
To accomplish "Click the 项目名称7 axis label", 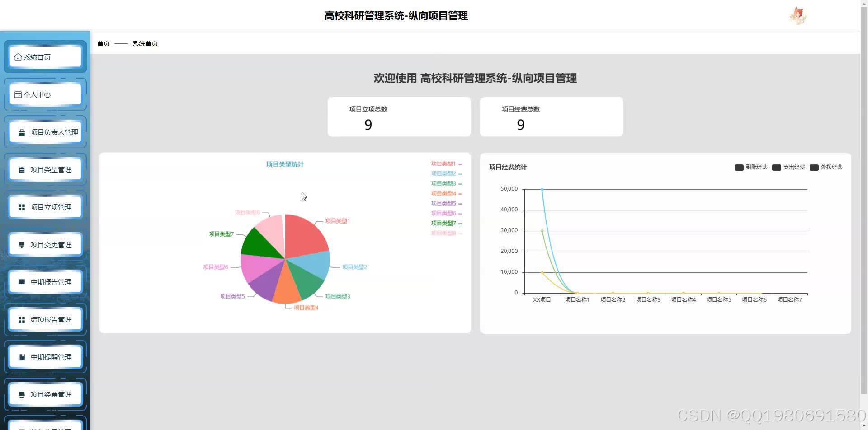I will [789, 300].
